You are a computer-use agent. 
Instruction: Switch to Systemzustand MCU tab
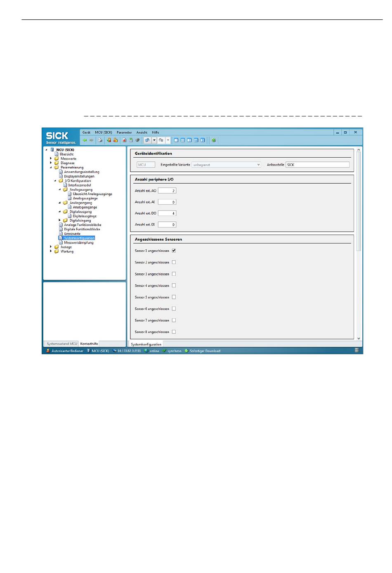point(62,344)
